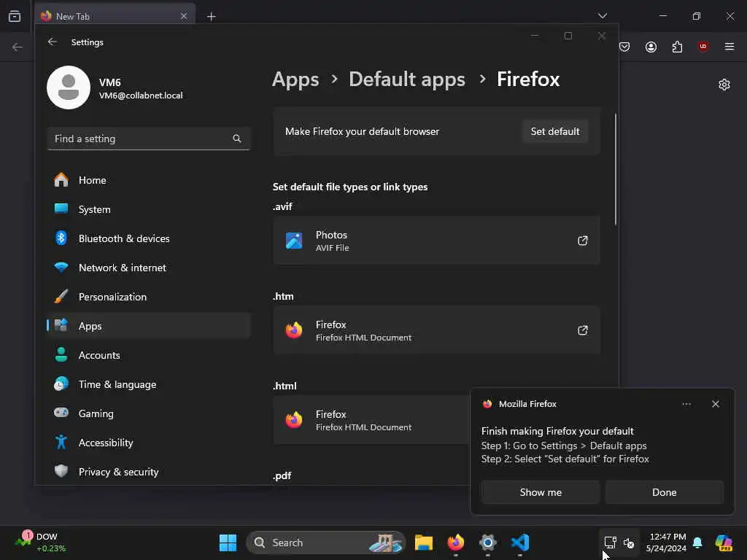This screenshot has height=560, width=747.
Task: Open Bluetooth & devices settings
Action: [x=149, y=238]
